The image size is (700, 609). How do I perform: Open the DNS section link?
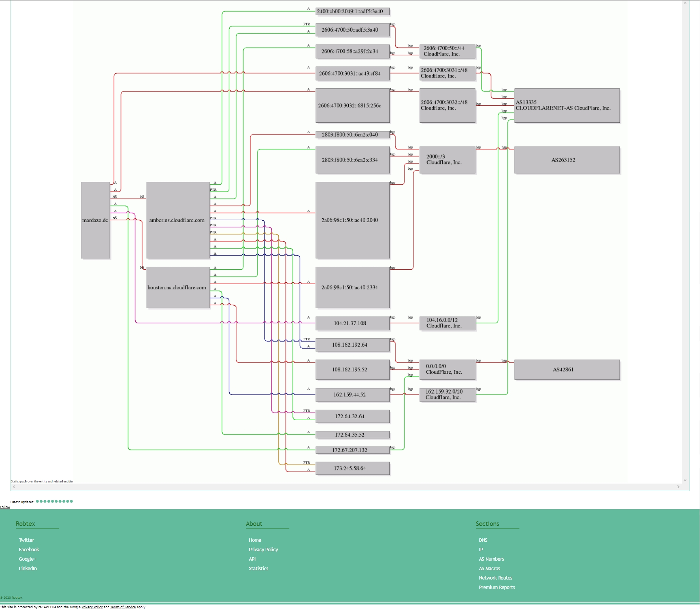pos(483,540)
